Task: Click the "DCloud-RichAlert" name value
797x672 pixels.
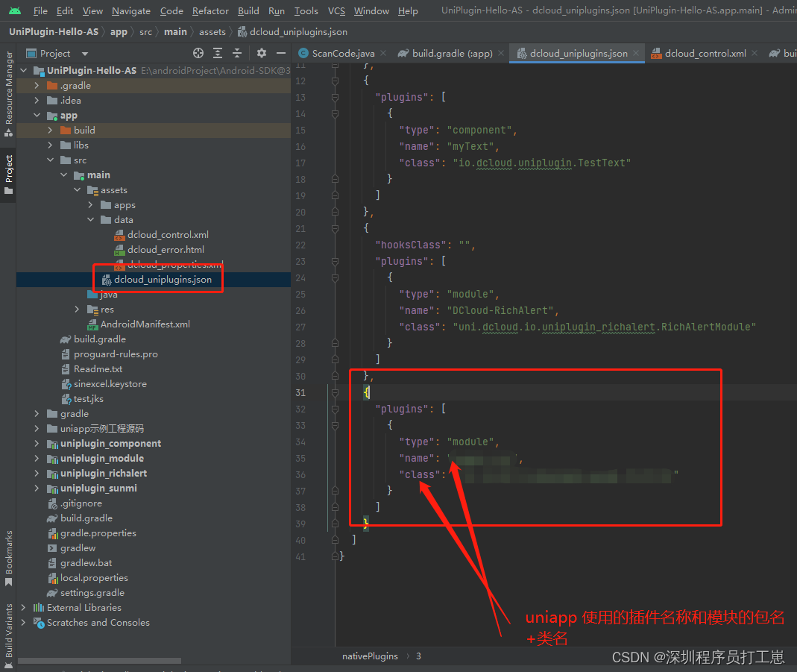Action: [x=501, y=310]
